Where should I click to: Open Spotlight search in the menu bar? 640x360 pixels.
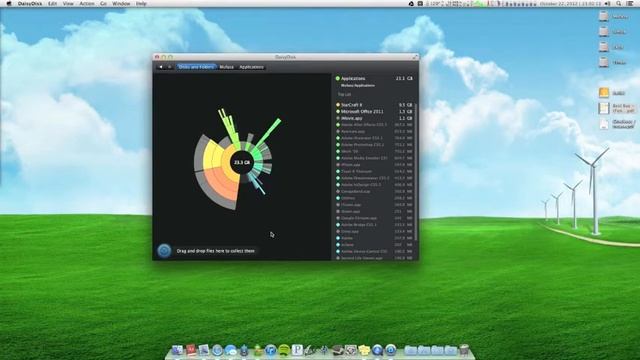click(x=619, y=4)
